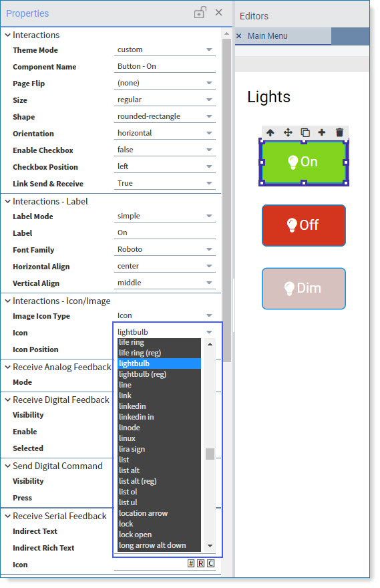Open the Label Mode dropdown

pyautogui.click(x=165, y=216)
